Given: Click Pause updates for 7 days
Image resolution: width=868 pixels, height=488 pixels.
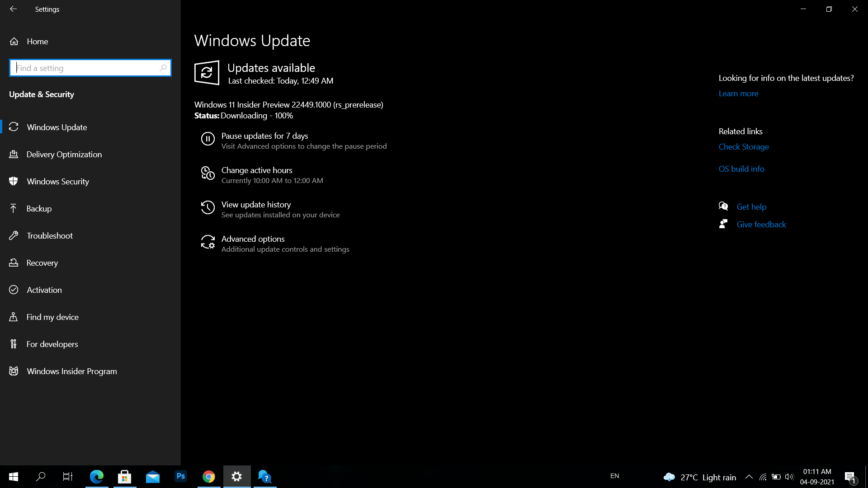Looking at the screenshot, I should [264, 136].
